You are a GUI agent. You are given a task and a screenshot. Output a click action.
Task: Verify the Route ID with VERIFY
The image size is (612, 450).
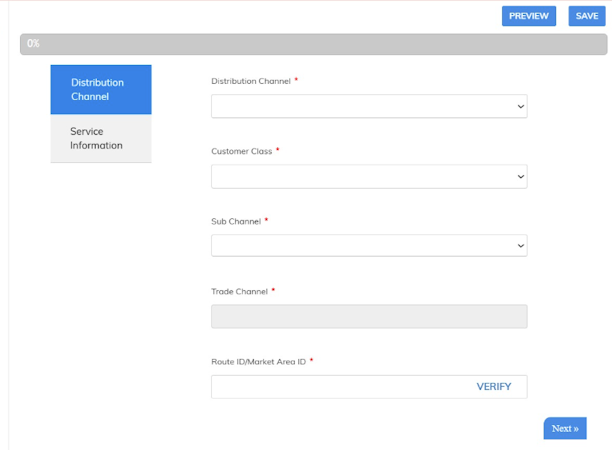pyautogui.click(x=494, y=387)
